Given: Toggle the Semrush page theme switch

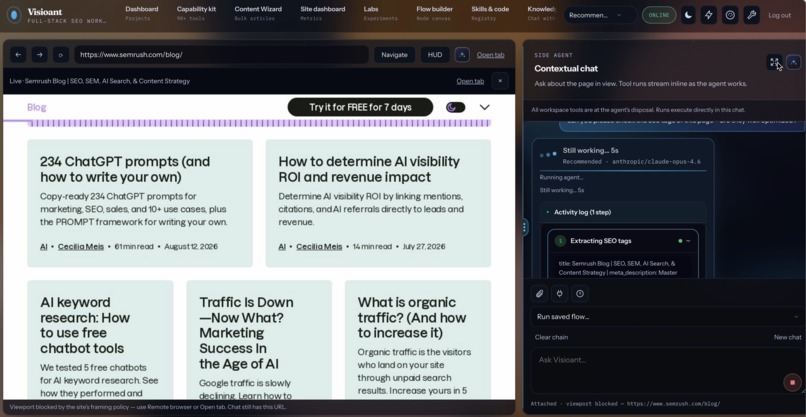Looking at the screenshot, I should [455, 107].
